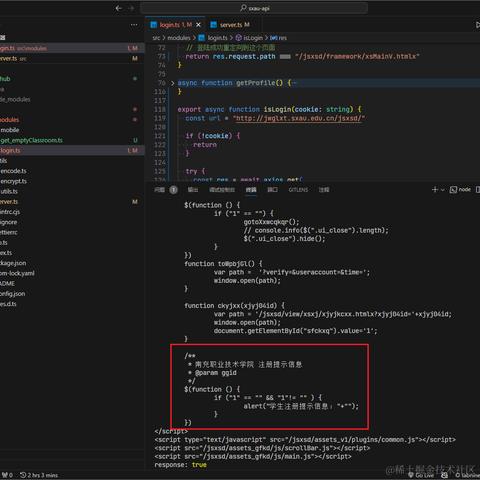The image size is (480, 480).
Task: Click the back navigation arrow
Action: tap(118, 8)
